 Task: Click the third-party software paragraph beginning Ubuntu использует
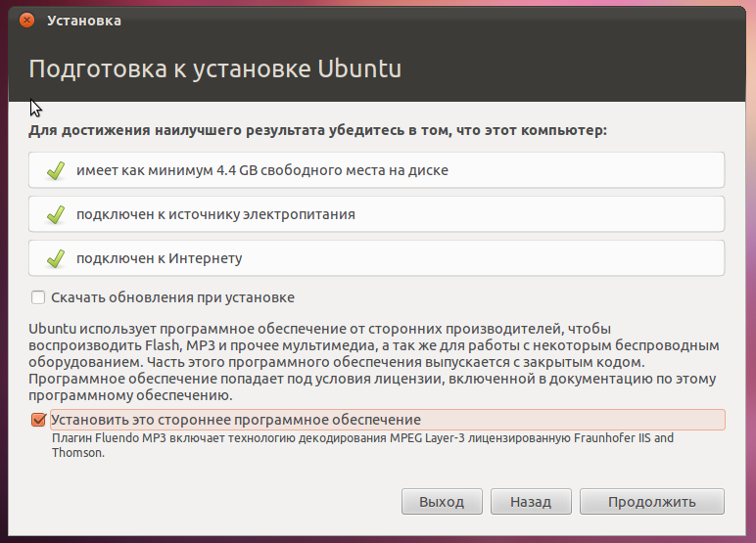tap(374, 362)
